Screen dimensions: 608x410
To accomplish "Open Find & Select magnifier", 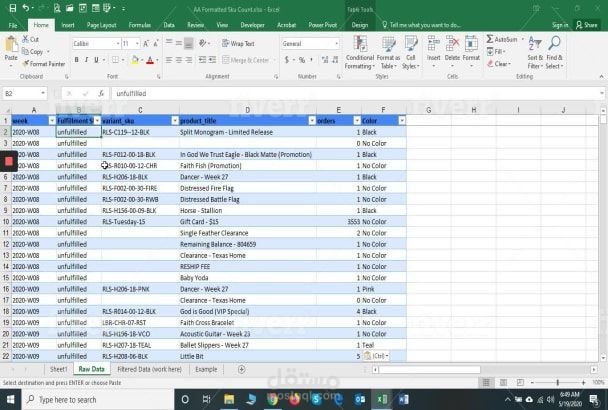I will [x=554, y=52].
